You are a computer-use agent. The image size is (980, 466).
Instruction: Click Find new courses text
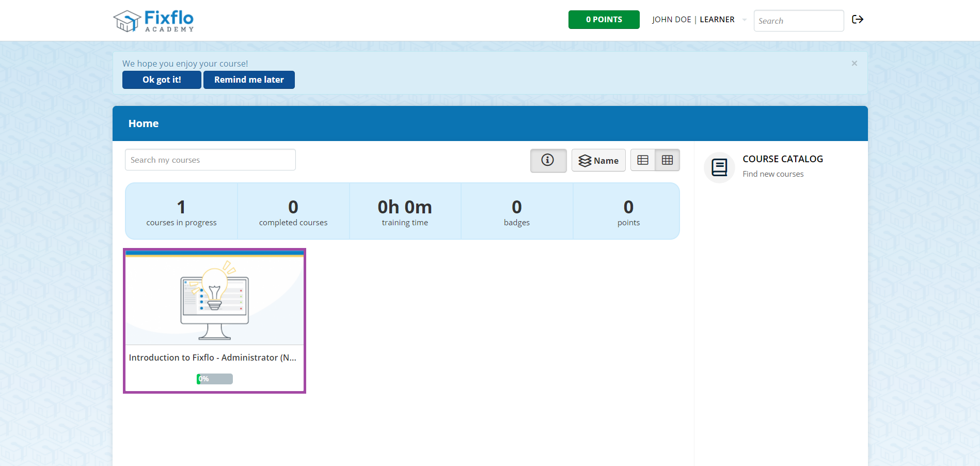773,174
